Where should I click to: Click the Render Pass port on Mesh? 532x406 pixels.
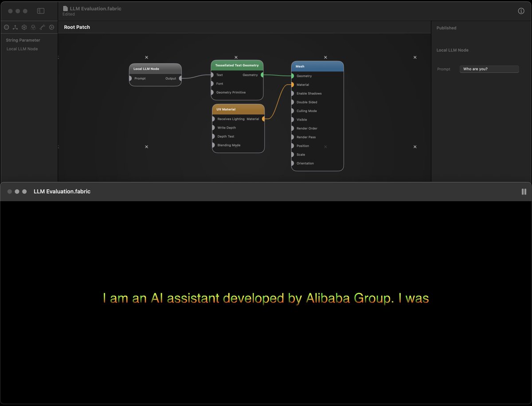(x=292, y=137)
